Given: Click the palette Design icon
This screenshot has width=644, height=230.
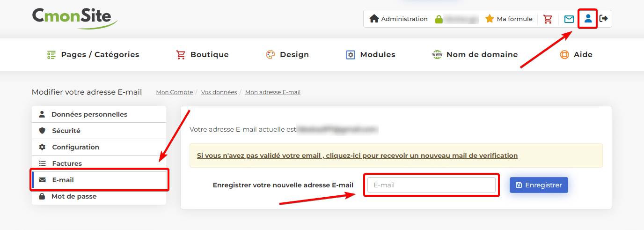Looking at the screenshot, I should coord(271,55).
